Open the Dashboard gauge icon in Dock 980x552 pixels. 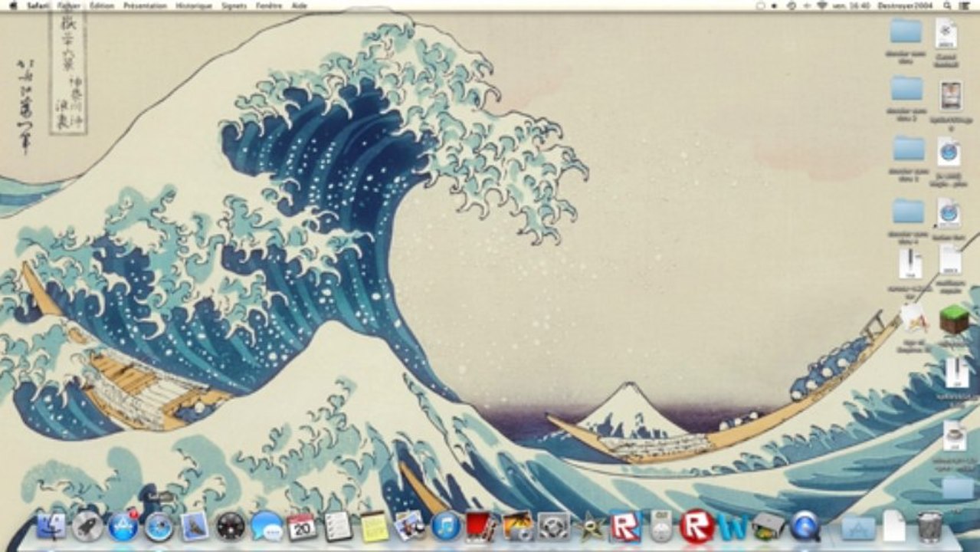click(x=231, y=526)
